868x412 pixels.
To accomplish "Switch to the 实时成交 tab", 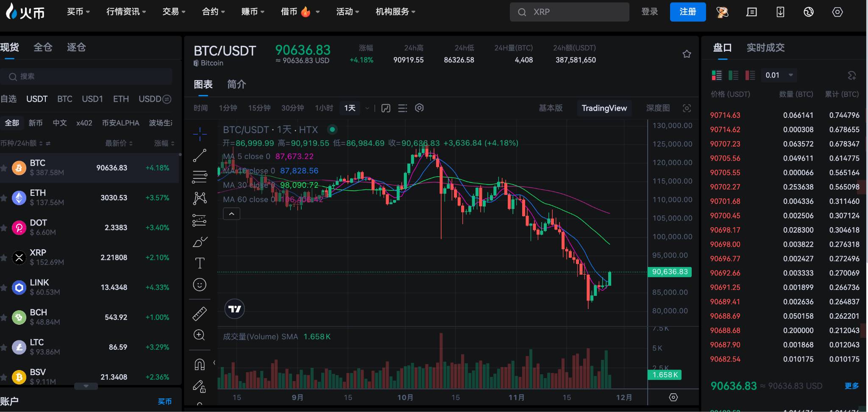I will click(x=765, y=47).
